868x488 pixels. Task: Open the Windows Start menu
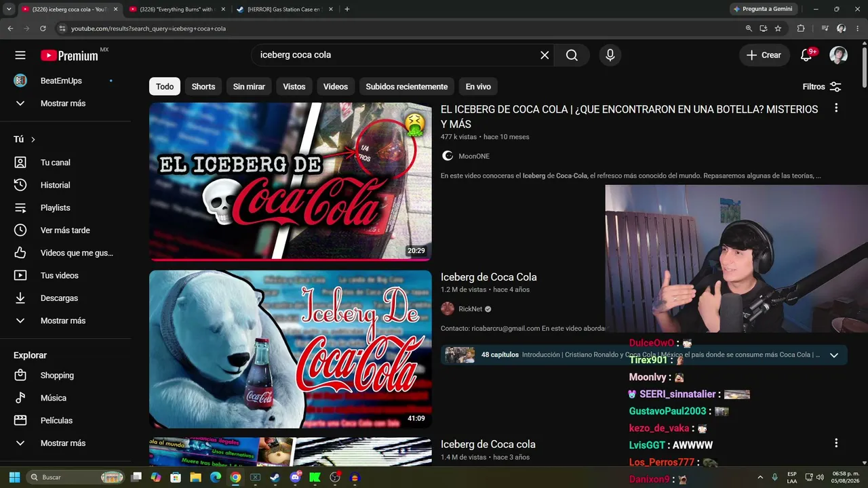14,477
